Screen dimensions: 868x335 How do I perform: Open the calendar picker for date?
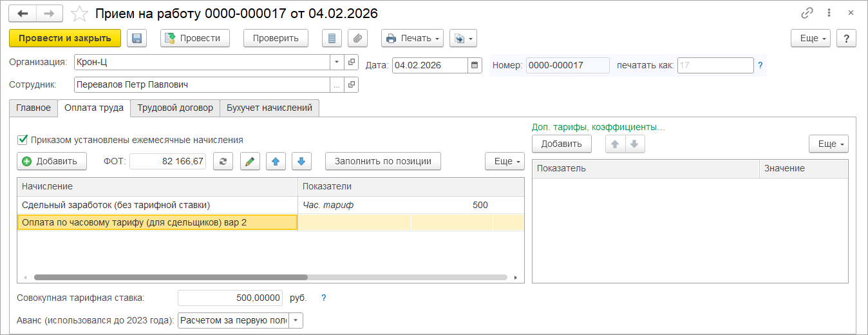pyautogui.click(x=475, y=65)
